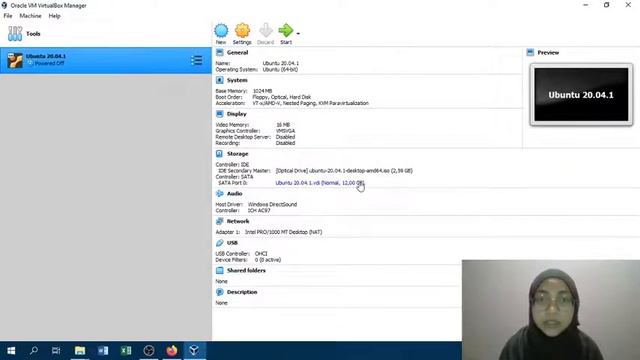Click the OBS Studio taskbar icon
640x360 pixels.
point(149,351)
